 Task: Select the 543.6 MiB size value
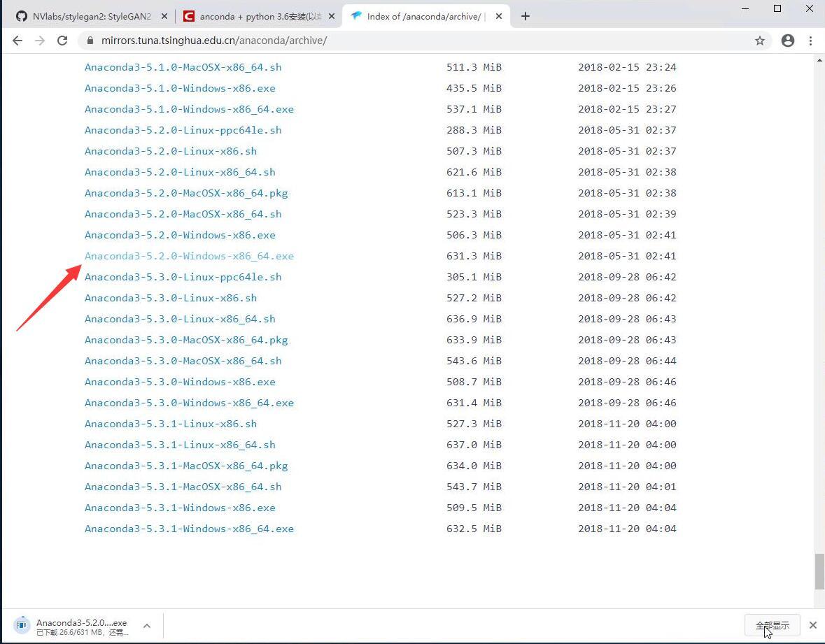474,362
